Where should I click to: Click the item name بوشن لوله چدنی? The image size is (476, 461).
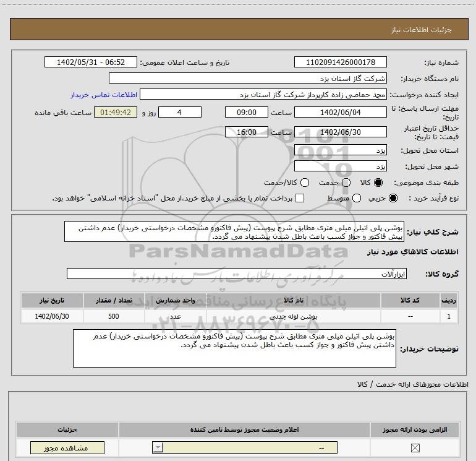pos(293,316)
